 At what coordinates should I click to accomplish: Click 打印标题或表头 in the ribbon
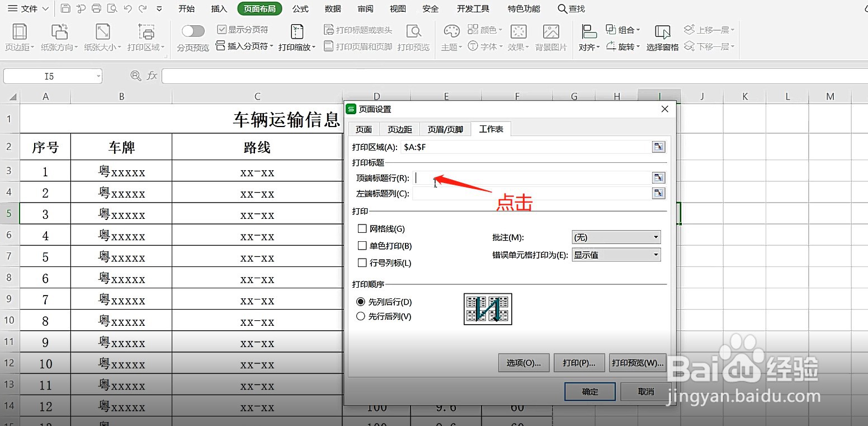(358, 30)
